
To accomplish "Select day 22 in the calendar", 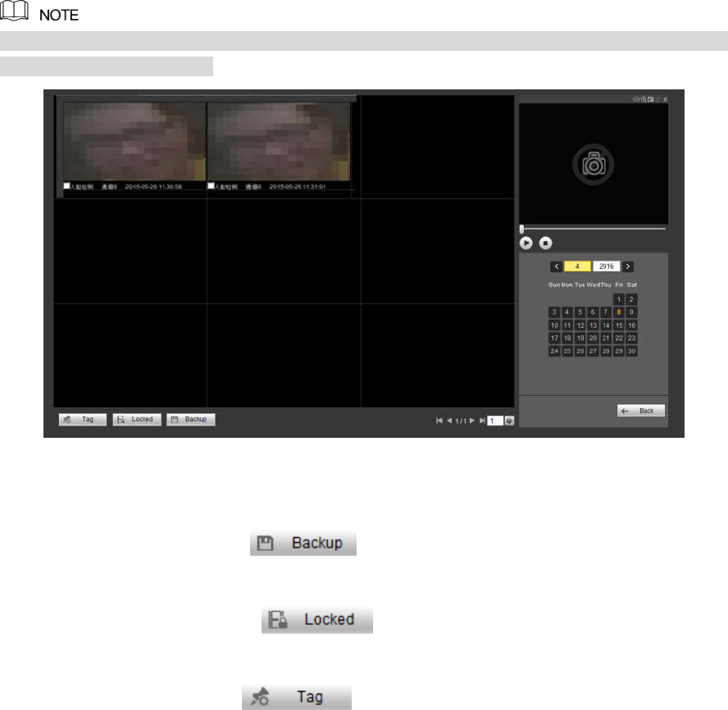I will pyautogui.click(x=619, y=338).
